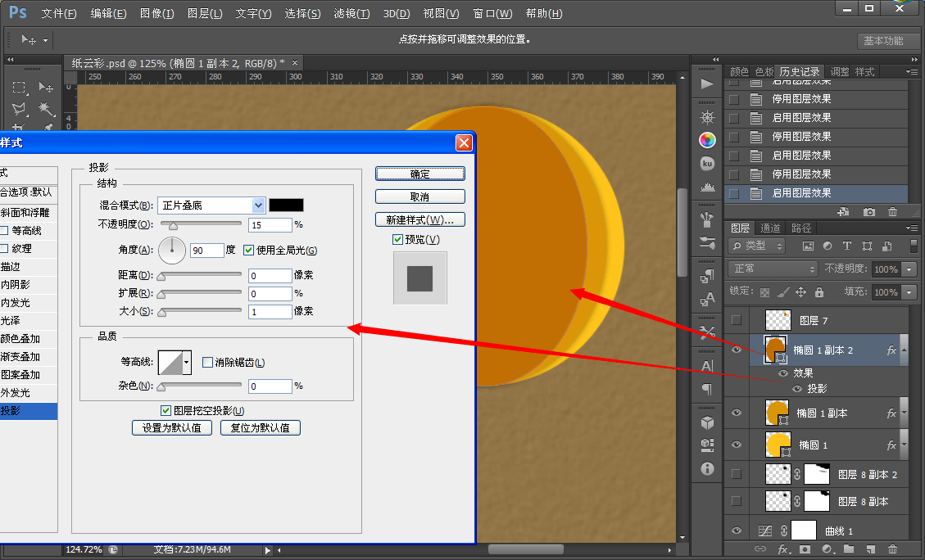Image resolution: width=925 pixels, height=560 pixels.
Task: Filter layers by shape layer icon
Action: click(x=867, y=246)
